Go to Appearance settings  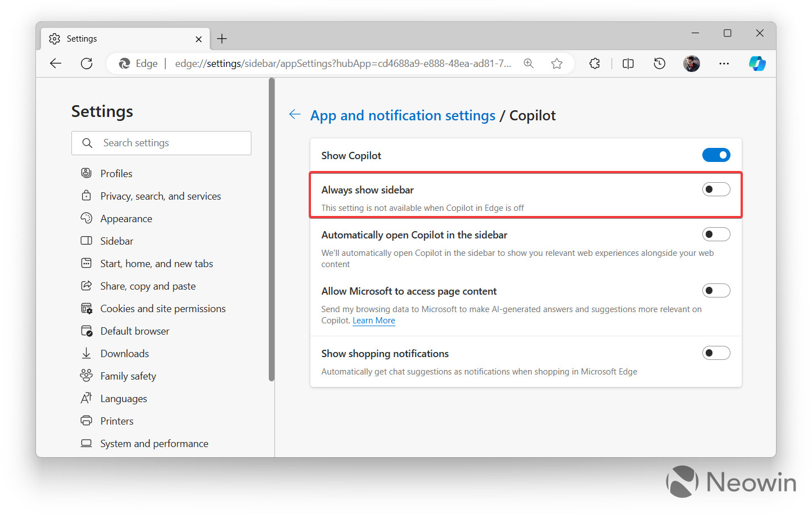(126, 219)
